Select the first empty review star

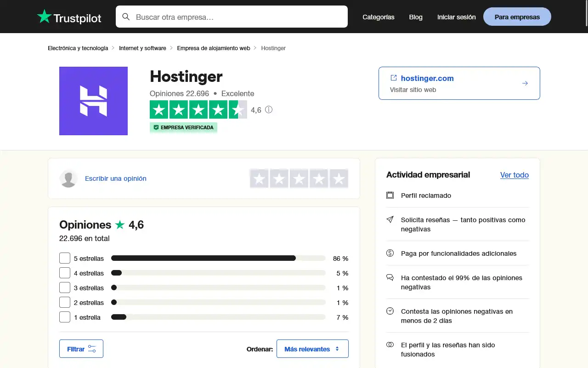point(260,178)
